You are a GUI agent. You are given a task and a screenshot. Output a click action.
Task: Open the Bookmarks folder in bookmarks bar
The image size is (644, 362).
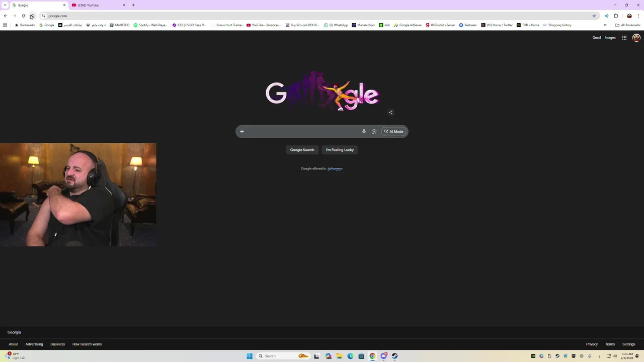[25, 25]
